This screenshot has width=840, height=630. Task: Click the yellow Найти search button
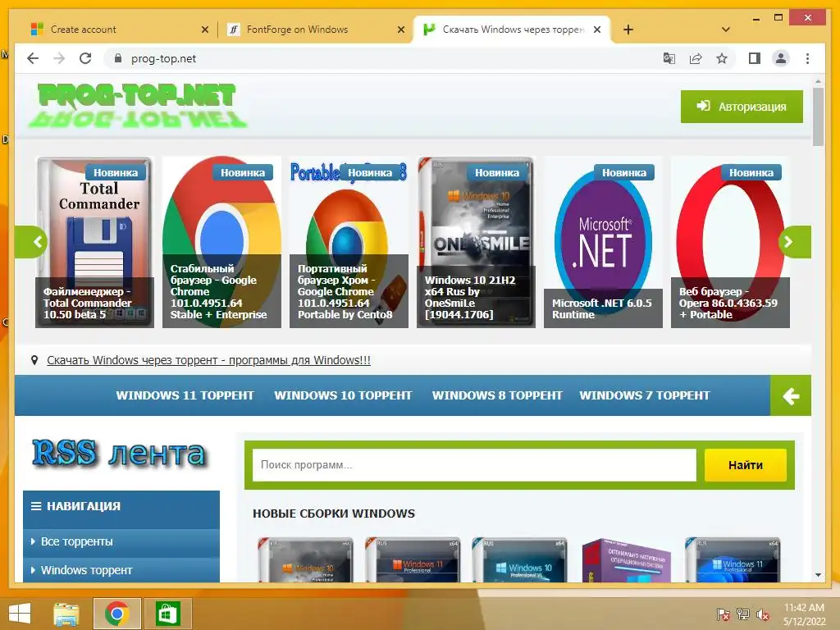tap(745, 465)
